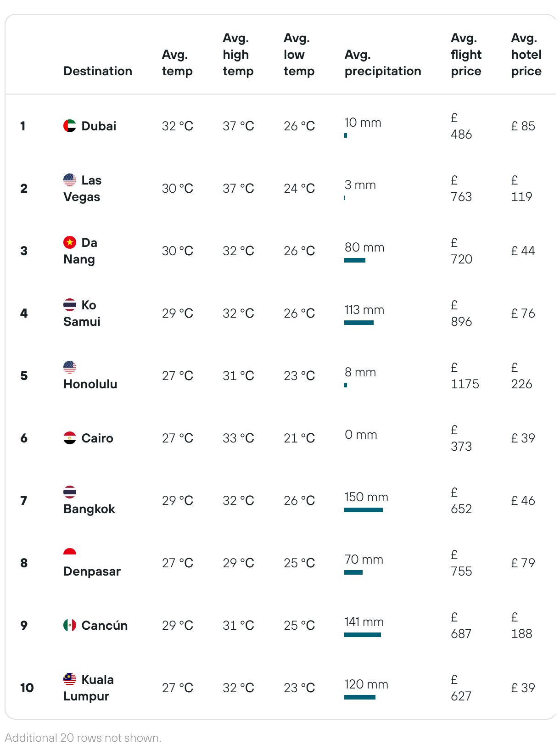560x750 pixels.
Task: Click the 'Additional 20 rows not shown' note
Action: [x=83, y=738]
